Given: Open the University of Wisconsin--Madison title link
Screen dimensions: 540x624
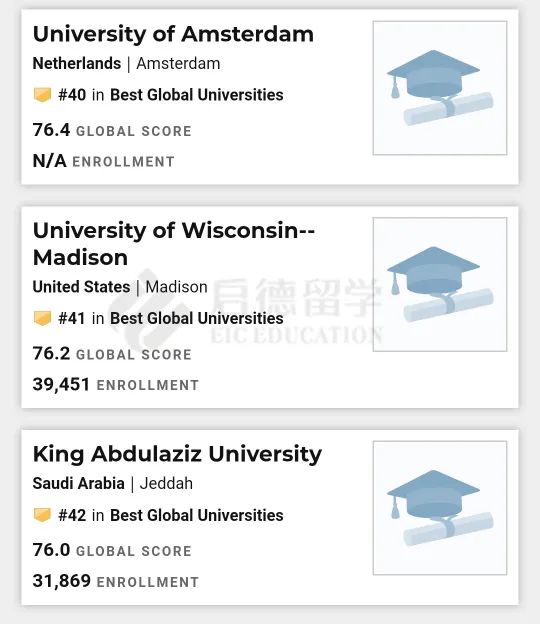Looking at the screenshot, I should click(174, 244).
